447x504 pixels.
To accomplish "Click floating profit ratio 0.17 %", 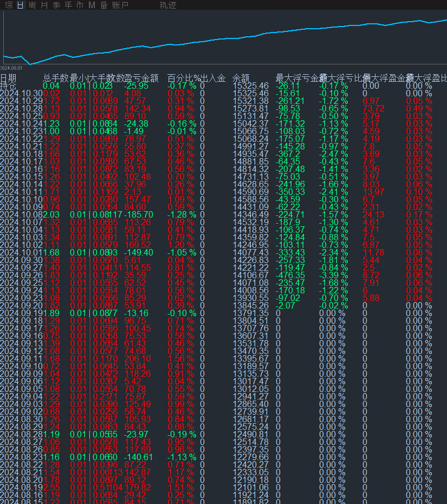I will [x=419, y=215].
